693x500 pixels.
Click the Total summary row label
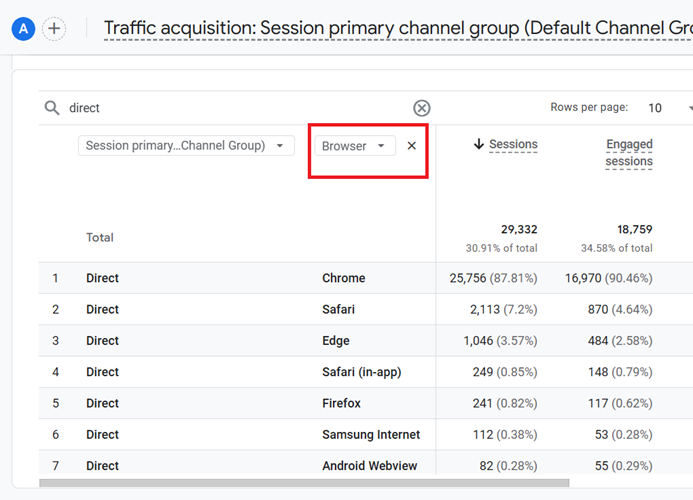pyautogui.click(x=100, y=238)
